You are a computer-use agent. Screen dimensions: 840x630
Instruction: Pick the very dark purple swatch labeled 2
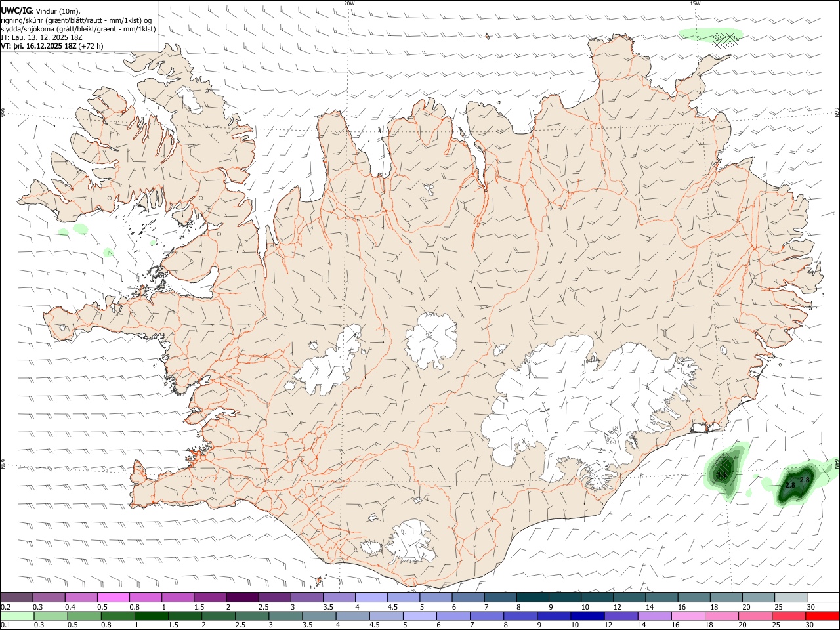pyautogui.click(x=242, y=597)
